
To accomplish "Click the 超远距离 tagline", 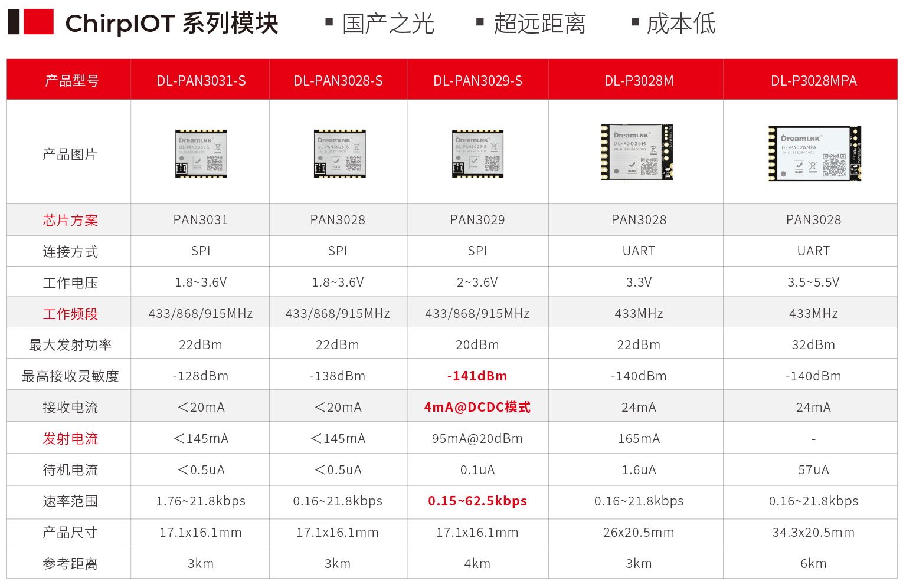I will [539, 24].
